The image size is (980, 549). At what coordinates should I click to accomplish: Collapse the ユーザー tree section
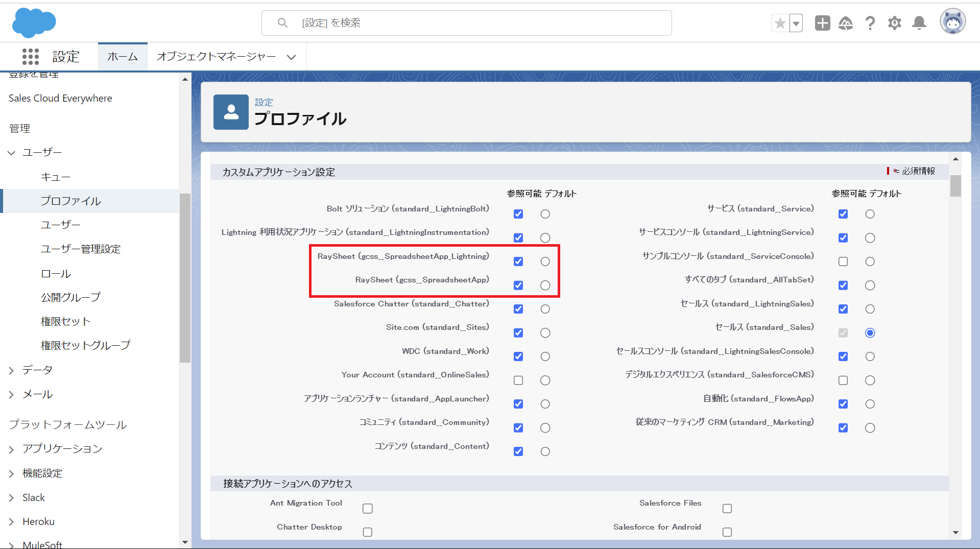pyautogui.click(x=11, y=153)
